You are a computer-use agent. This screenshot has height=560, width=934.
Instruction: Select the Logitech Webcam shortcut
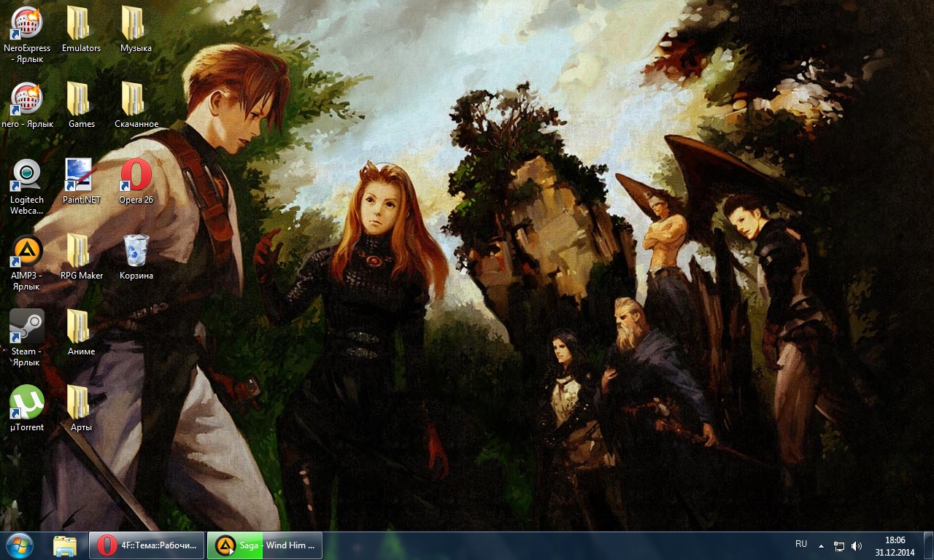[27, 174]
